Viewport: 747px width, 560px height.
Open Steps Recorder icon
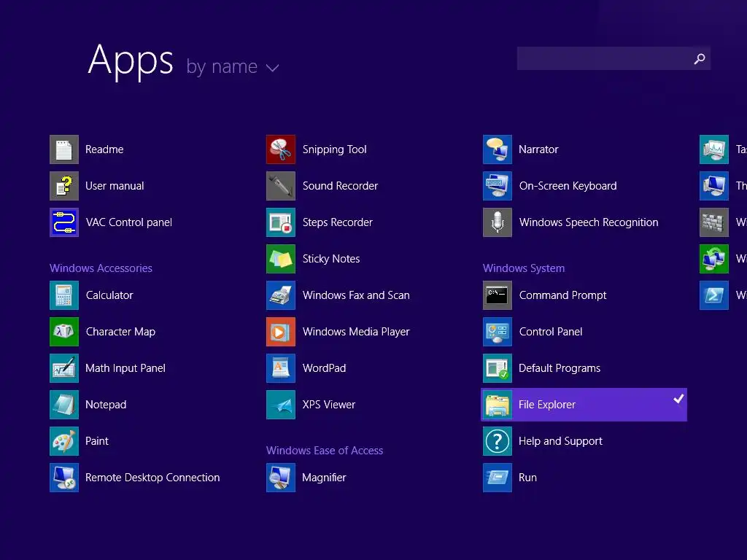click(x=281, y=222)
